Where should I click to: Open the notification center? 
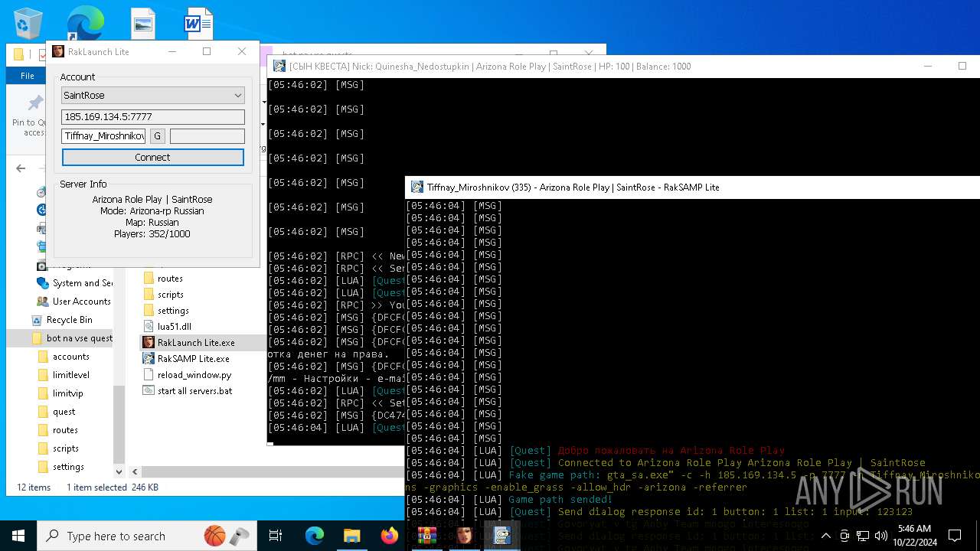[955, 536]
